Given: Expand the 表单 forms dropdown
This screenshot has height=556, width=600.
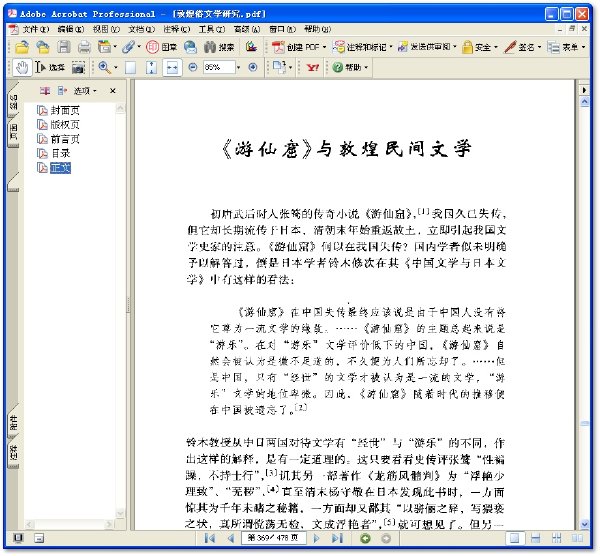Looking at the screenshot, I should point(583,47).
